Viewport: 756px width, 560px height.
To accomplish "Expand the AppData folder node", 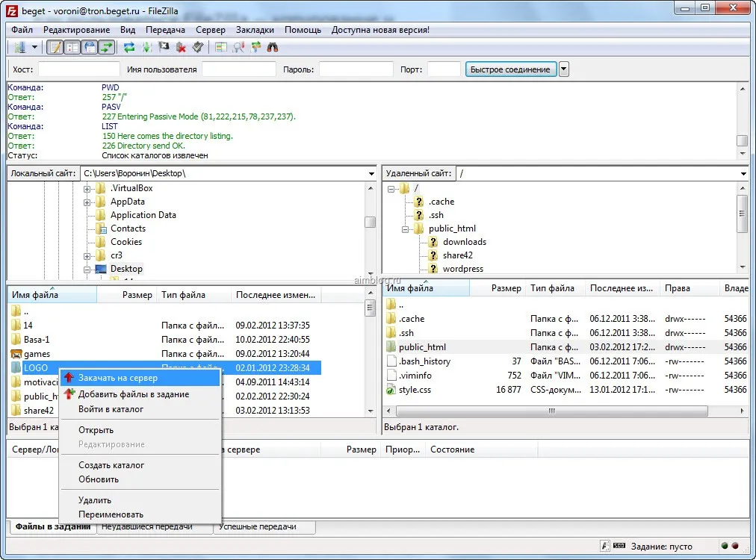I will pyautogui.click(x=87, y=202).
